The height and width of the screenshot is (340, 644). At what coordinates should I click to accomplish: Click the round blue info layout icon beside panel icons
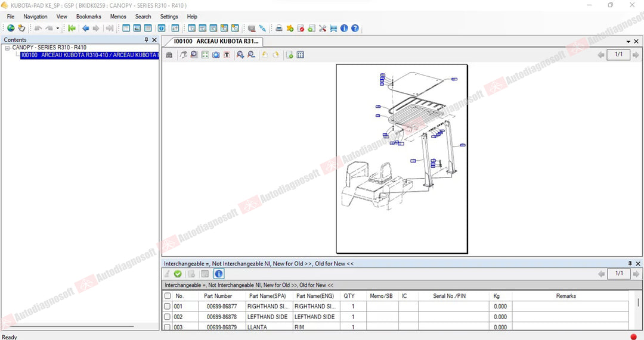(x=162, y=28)
